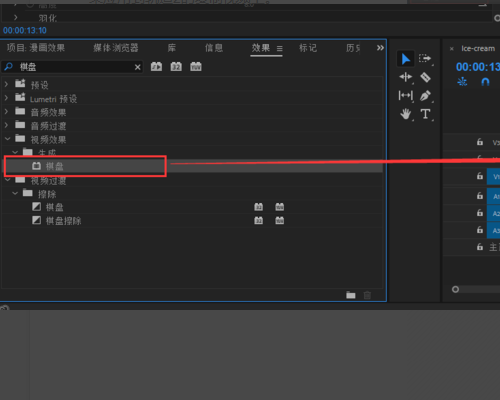
Task: Select the Track Select Forward tool
Action: [x=425, y=59]
